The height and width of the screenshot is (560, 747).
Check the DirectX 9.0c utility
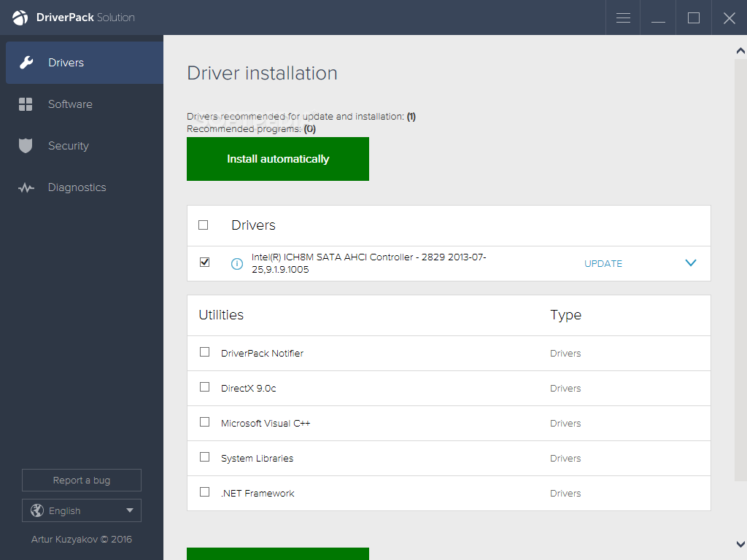point(204,387)
